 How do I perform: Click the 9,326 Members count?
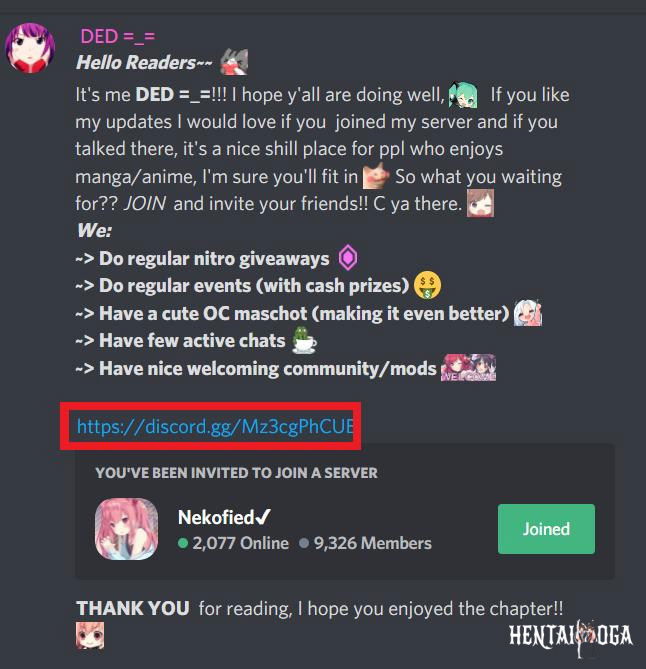(x=365, y=543)
